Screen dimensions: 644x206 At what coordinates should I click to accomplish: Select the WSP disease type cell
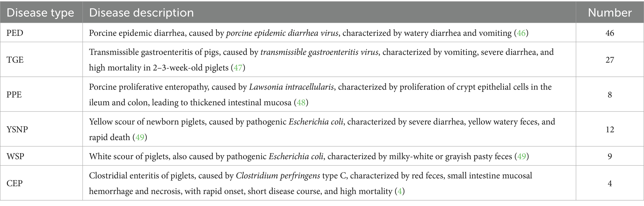point(15,156)
